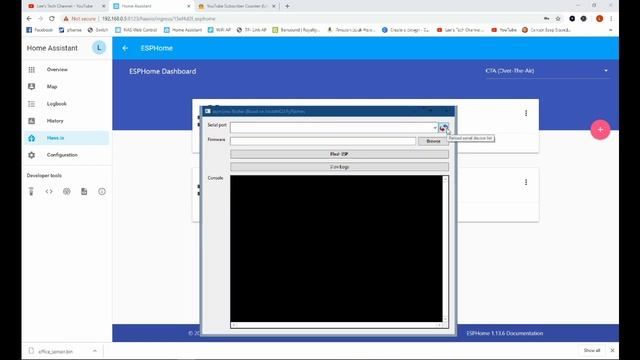Focus the Firmware path input field

(323, 141)
